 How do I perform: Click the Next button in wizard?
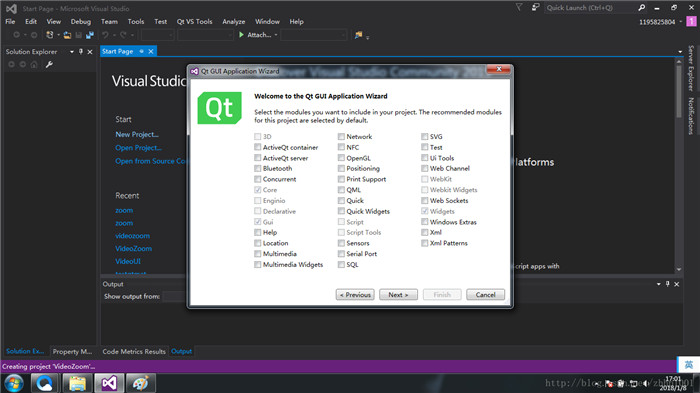pos(398,295)
